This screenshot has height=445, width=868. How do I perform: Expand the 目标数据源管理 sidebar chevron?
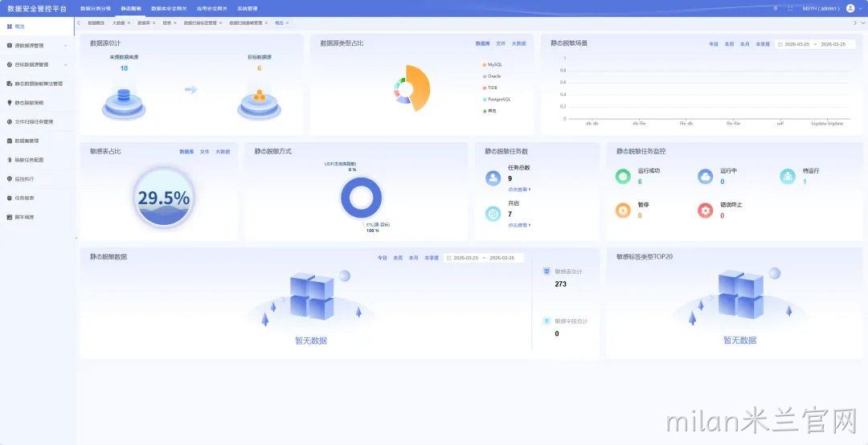pyautogui.click(x=66, y=65)
